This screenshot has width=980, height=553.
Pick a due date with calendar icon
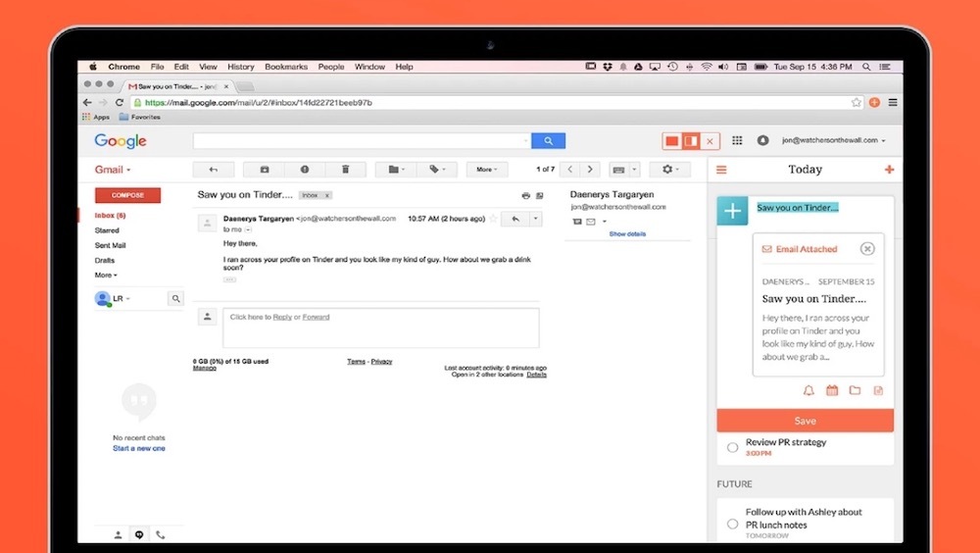click(x=832, y=391)
